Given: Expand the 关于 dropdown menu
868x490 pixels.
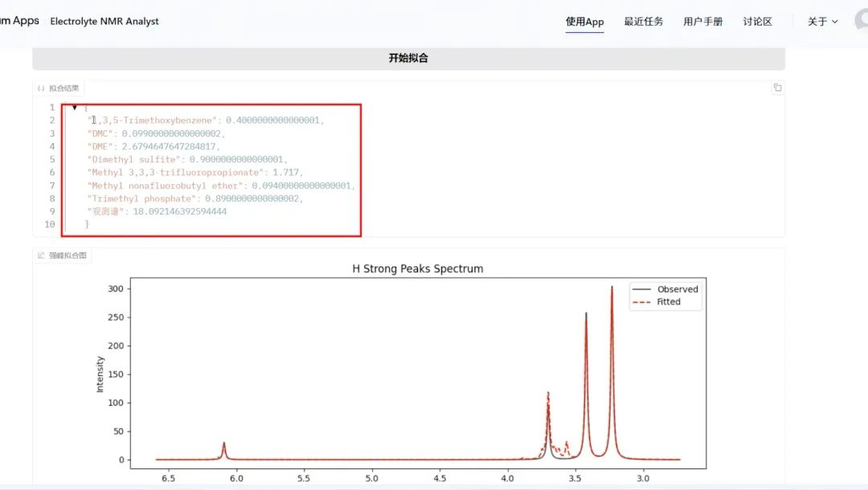Looking at the screenshot, I should (822, 22).
